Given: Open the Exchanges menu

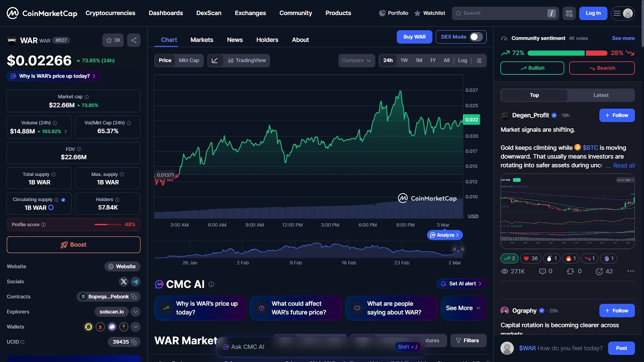Looking at the screenshot, I should coord(250,13).
